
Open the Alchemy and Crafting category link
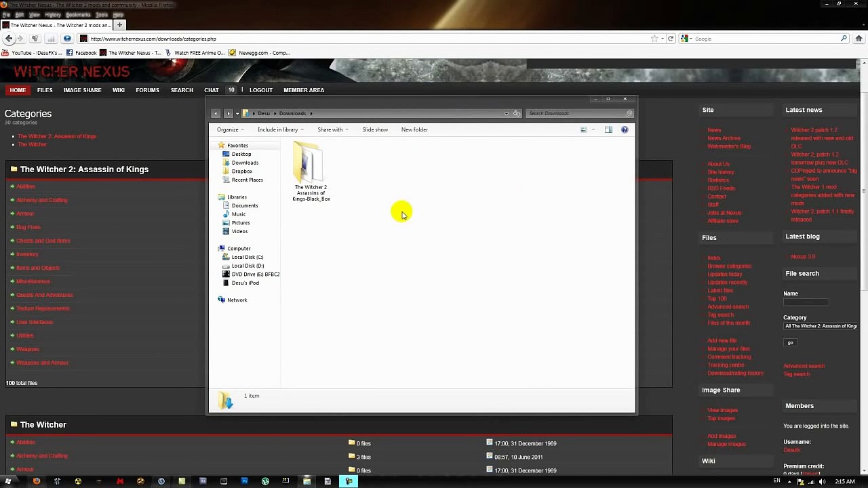point(42,200)
